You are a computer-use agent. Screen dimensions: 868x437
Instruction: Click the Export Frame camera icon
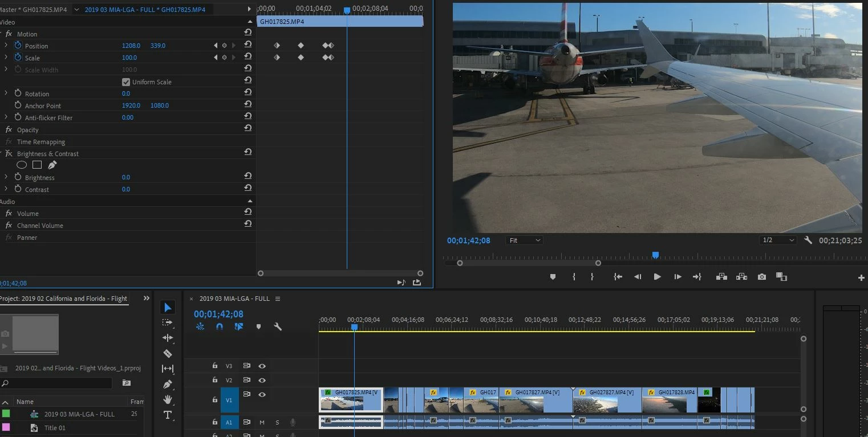pyautogui.click(x=762, y=277)
